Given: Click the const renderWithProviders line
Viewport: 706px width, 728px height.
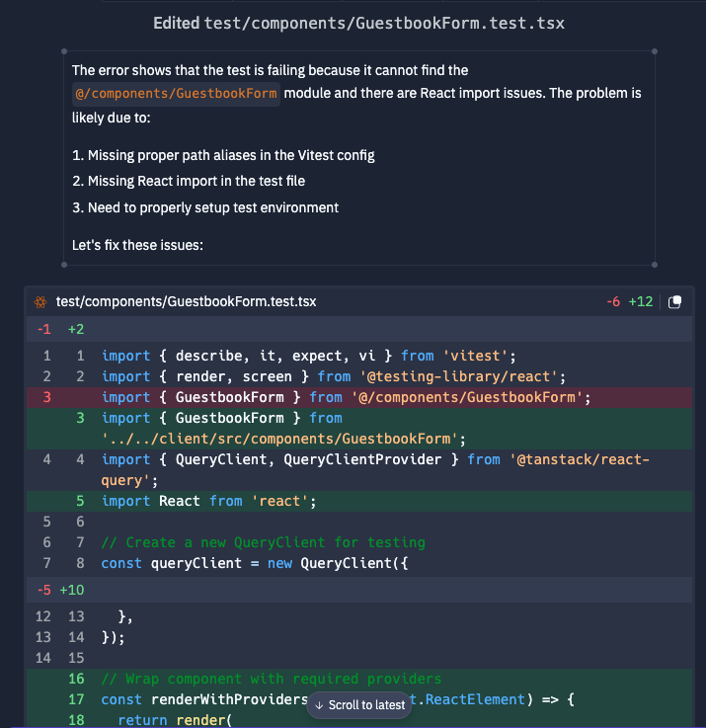Looking at the screenshot, I should tap(359, 699).
